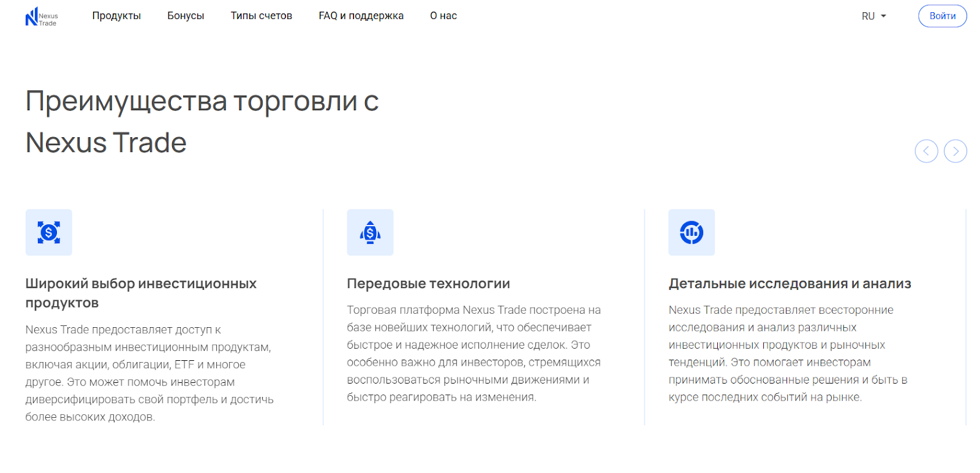
Task: Go to Типы счетов page
Action: pyautogui.click(x=262, y=16)
